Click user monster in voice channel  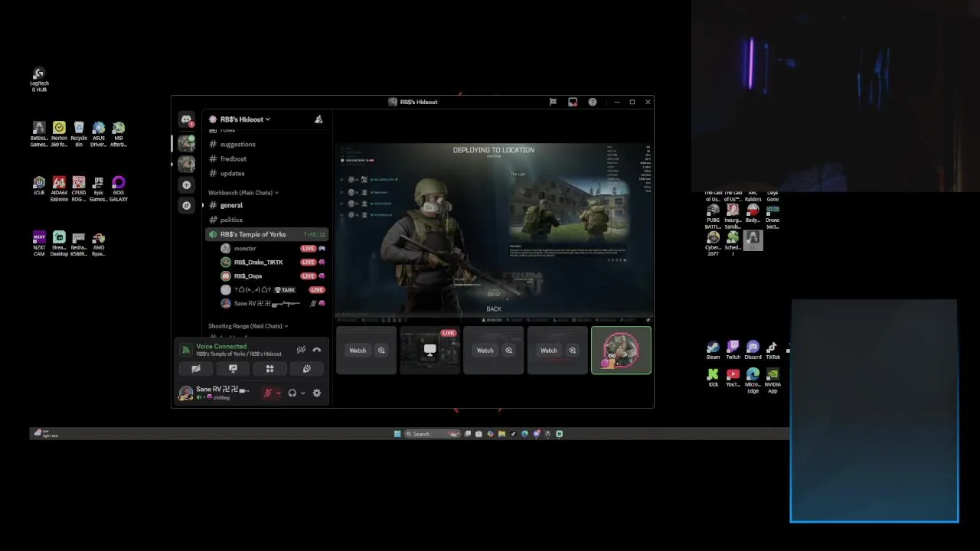[245, 248]
